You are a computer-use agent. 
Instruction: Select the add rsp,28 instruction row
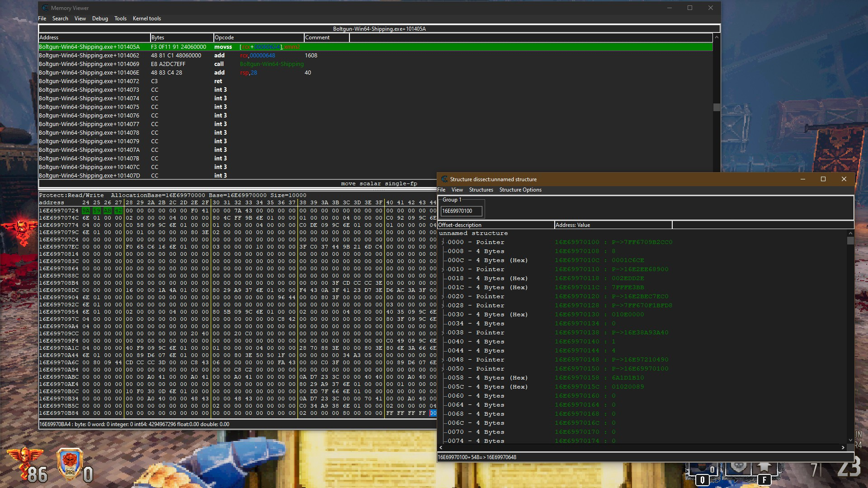click(375, 73)
